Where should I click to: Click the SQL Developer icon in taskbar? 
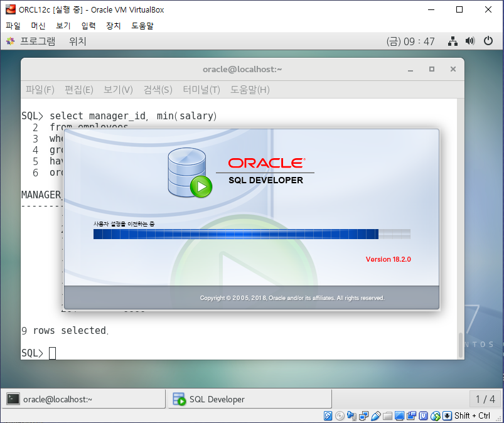pyautogui.click(x=179, y=399)
